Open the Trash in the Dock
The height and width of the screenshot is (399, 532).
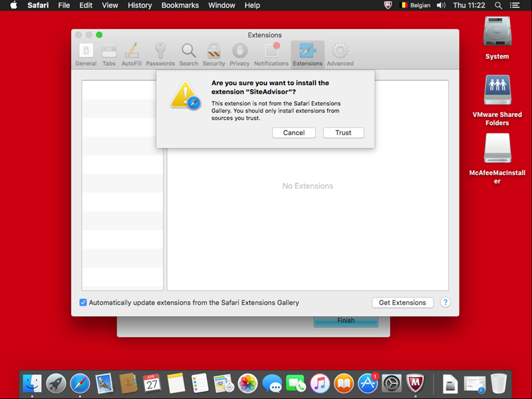pos(499,384)
